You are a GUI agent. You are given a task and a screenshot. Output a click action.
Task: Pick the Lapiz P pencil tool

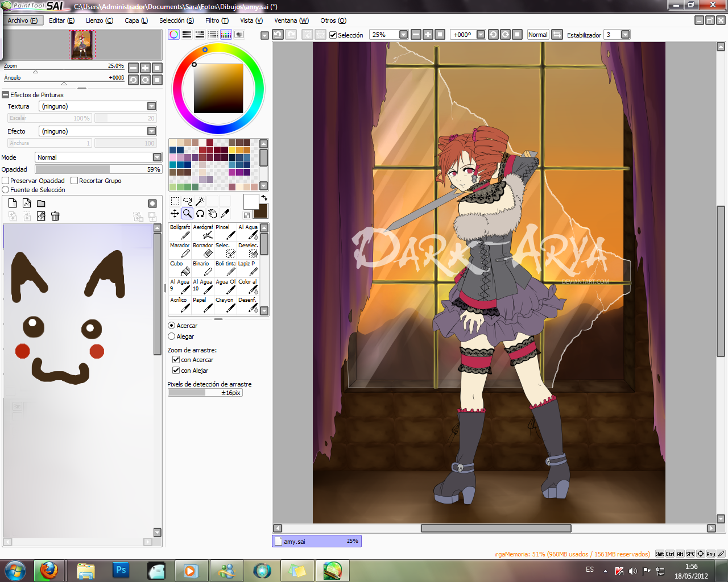coord(248,268)
